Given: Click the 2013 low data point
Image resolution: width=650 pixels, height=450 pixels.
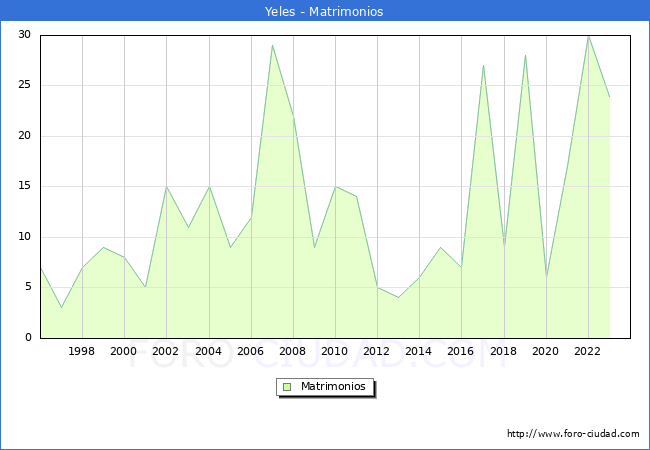Looking at the screenshot, I should [398, 298].
